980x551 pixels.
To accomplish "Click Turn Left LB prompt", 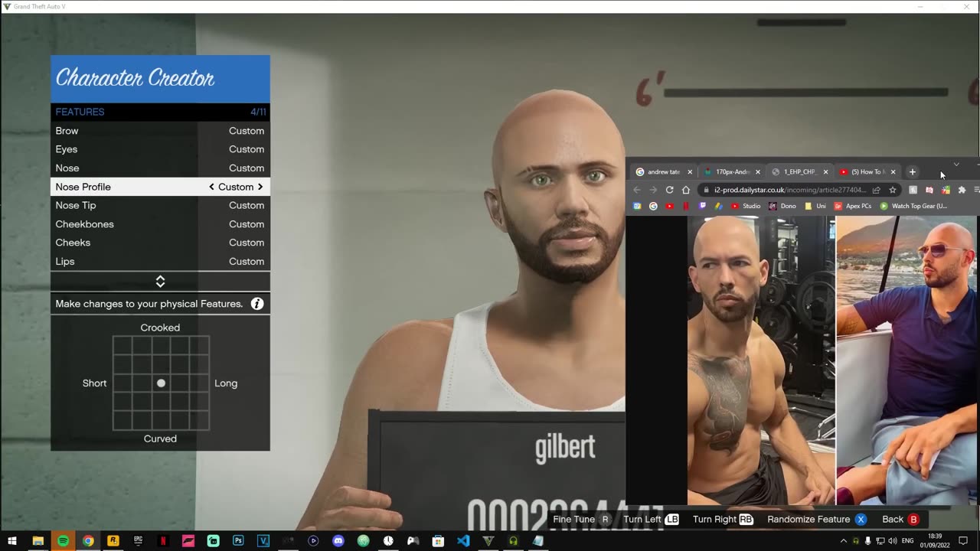I will [651, 519].
